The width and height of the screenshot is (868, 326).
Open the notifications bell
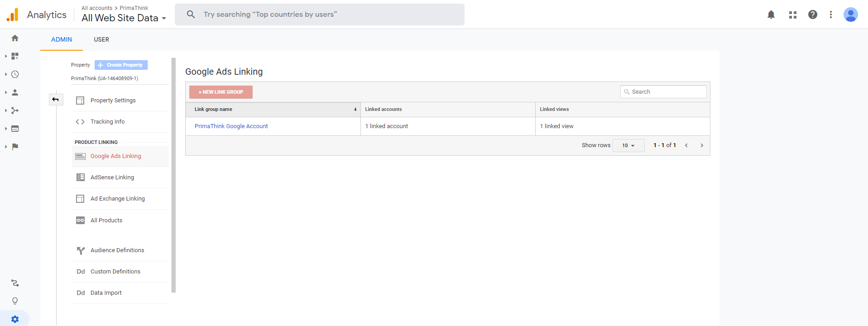[x=771, y=14]
